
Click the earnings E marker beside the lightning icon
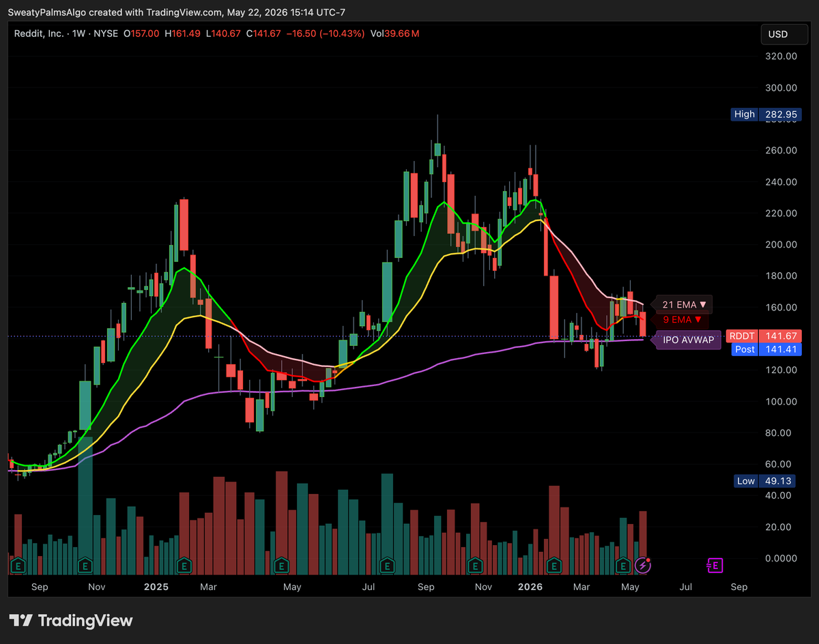click(x=622, y=565)
